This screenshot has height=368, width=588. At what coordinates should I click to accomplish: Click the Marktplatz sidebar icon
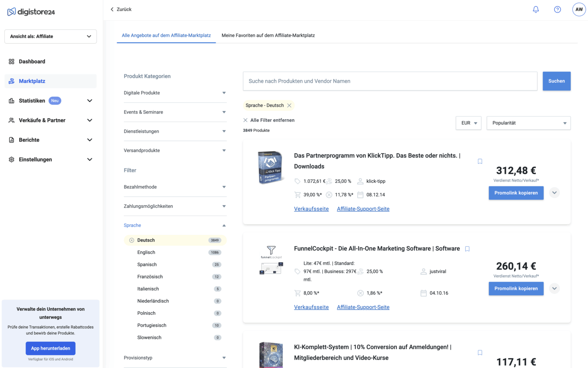pyautogui.click(x=11, y=81)
